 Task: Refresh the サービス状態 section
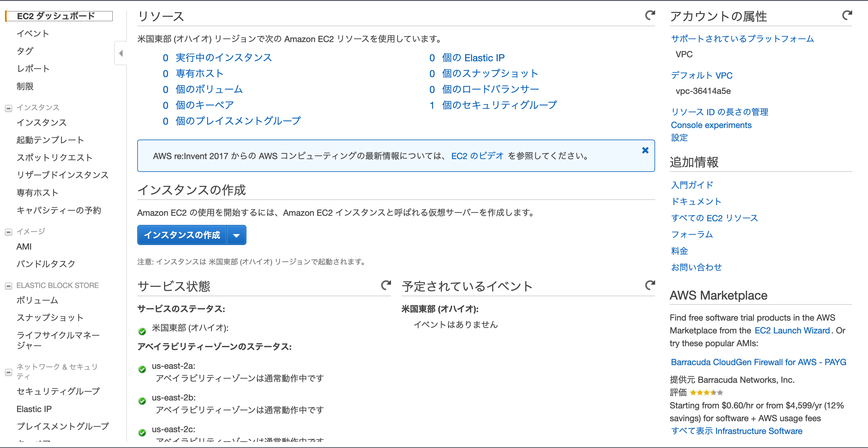(x=386, y=286)
